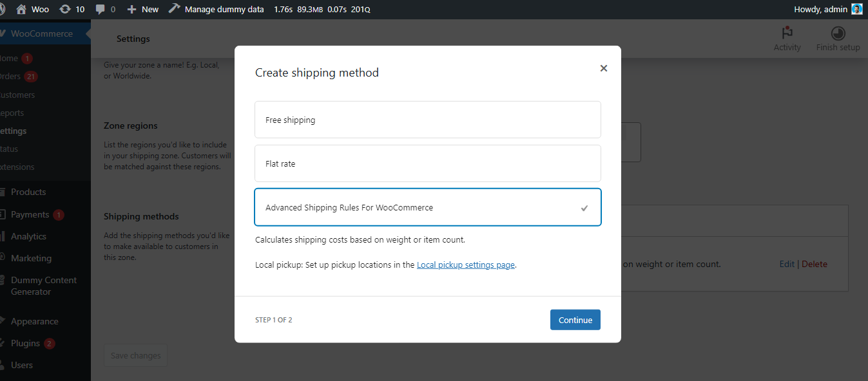Open Status in the sidebar

[9, 149]
